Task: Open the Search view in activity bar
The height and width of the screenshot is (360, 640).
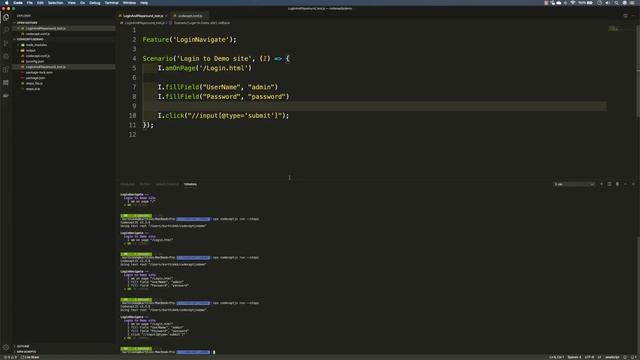Action: tap(6, 30)
